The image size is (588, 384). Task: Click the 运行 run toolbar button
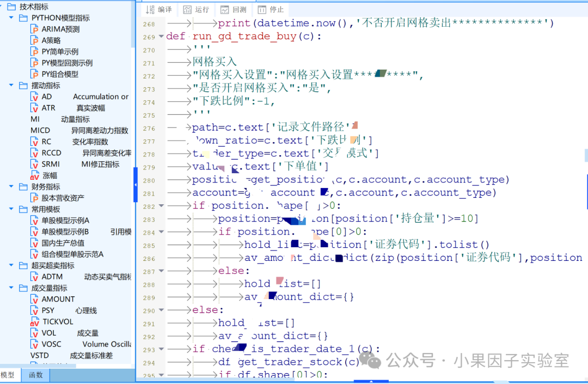coord(196,9)
